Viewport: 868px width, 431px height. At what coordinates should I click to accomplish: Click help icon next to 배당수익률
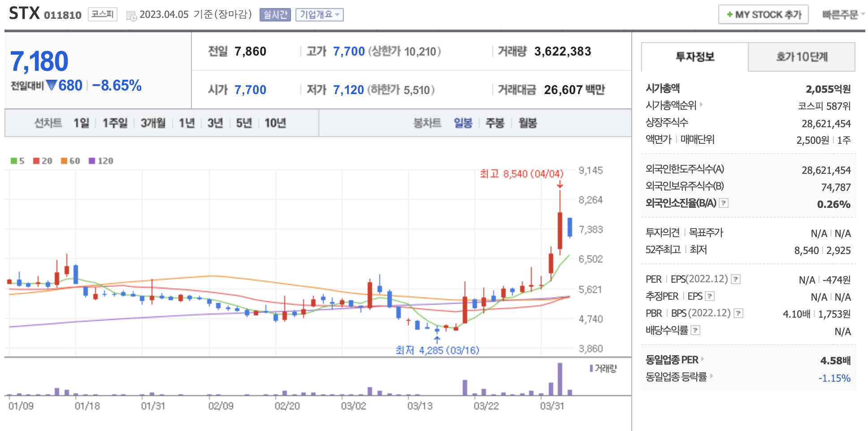(695, 331)
